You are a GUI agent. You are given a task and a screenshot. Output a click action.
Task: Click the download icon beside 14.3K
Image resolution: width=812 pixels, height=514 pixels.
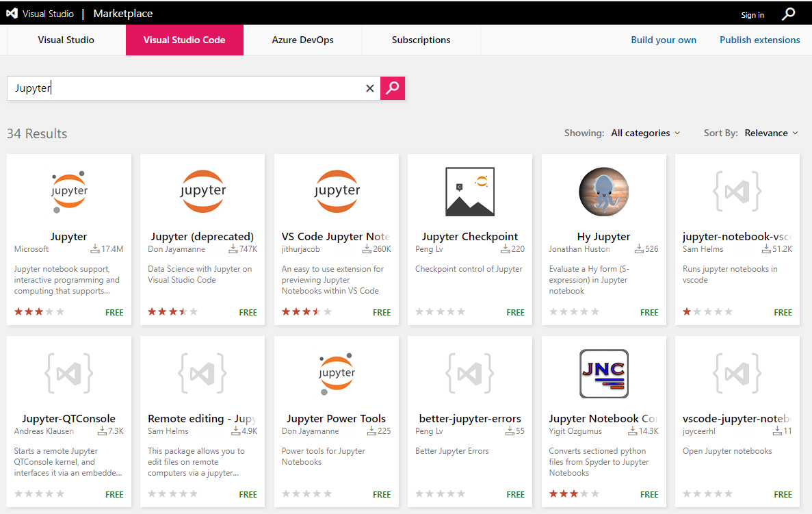tap(633, 431)
